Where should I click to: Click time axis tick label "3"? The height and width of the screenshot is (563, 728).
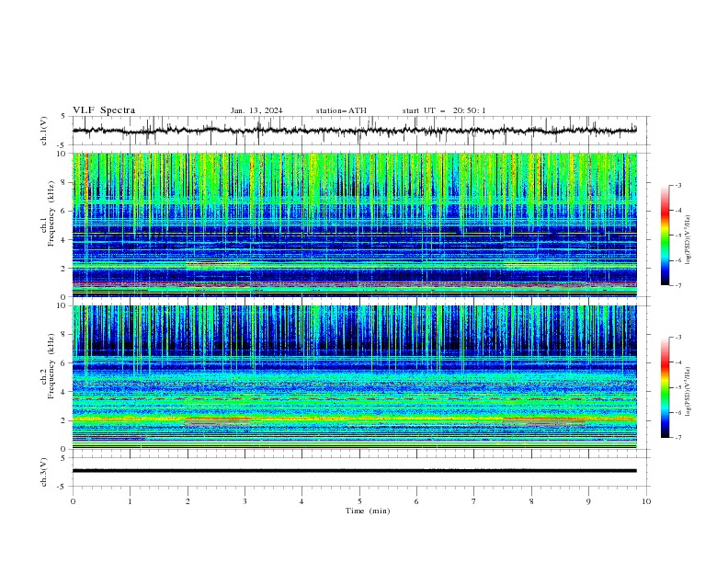pos(245,501)
